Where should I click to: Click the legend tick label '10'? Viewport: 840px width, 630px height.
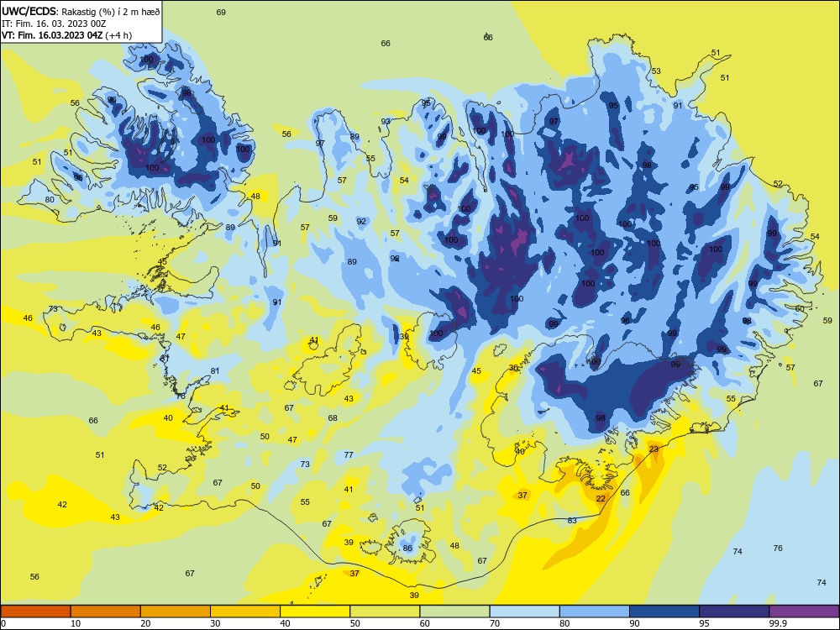point(76,623)
